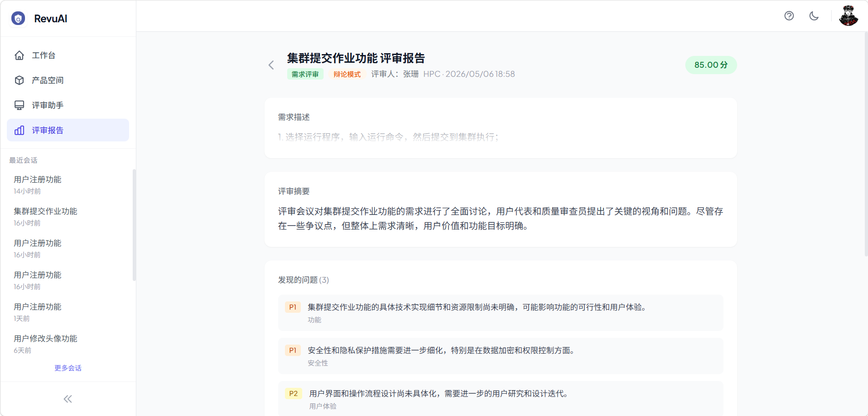Click the 评审摘要 heading
Viewport: 868px width, 416px height.
(x=294, y=191)
